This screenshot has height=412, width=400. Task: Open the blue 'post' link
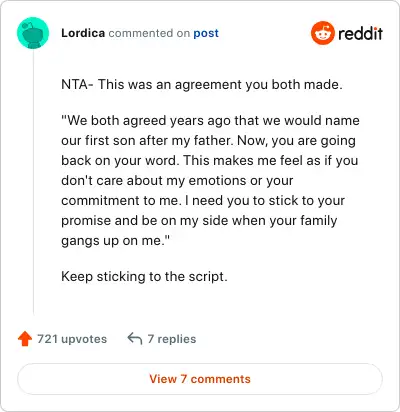pos(206,33)
